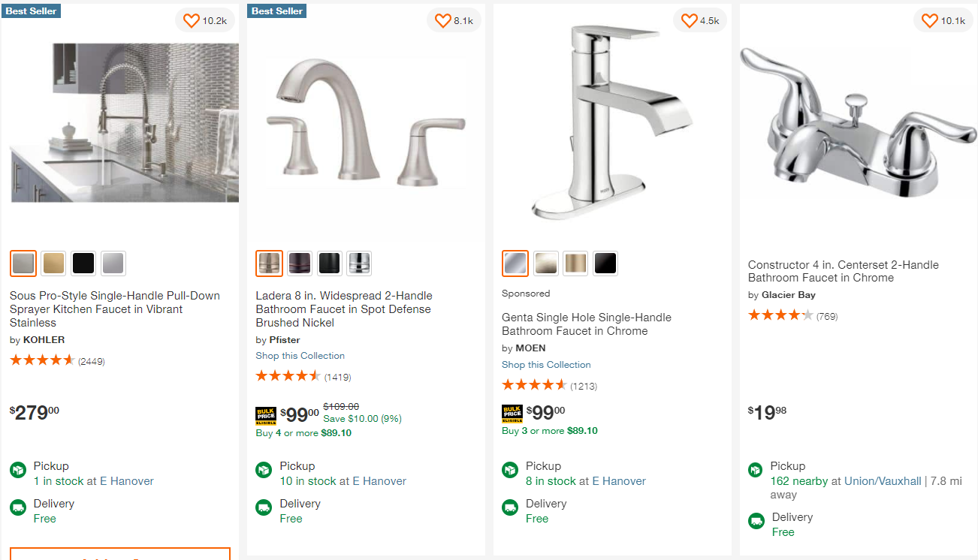Select the gold finish on the KOHLER faucet
Screen dimensions: 978x560
coord(53,263)
